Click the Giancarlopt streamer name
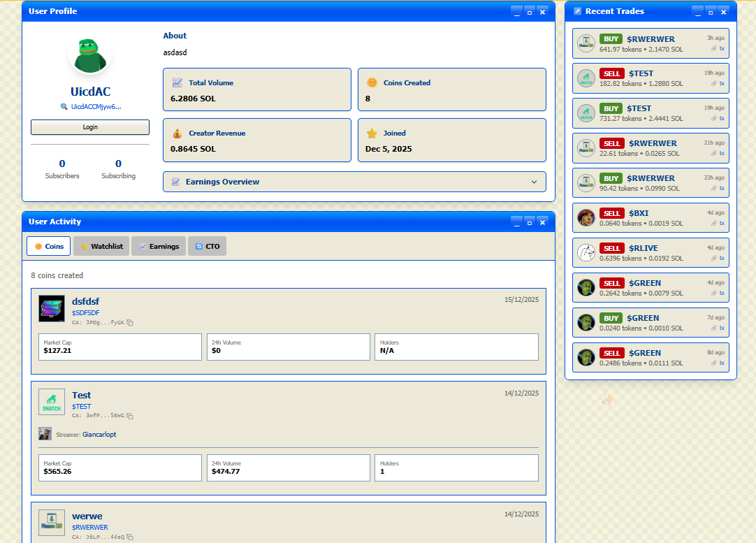756x543 pixels. point(99,435)
